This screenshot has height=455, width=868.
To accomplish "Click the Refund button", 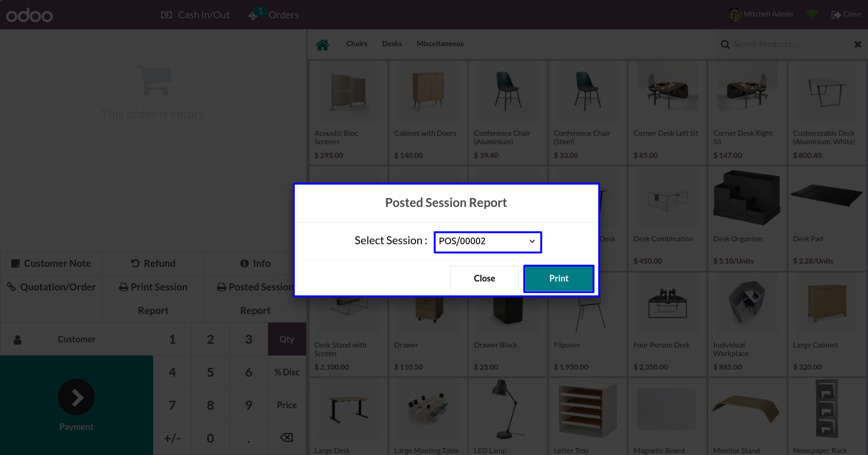I will pyautogui.click(x=153, y=264).
